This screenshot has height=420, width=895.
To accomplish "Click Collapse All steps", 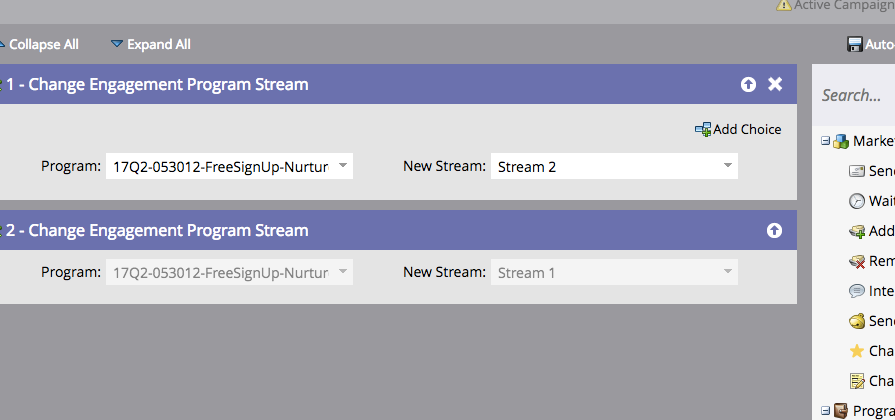I will tap(39, 45).
